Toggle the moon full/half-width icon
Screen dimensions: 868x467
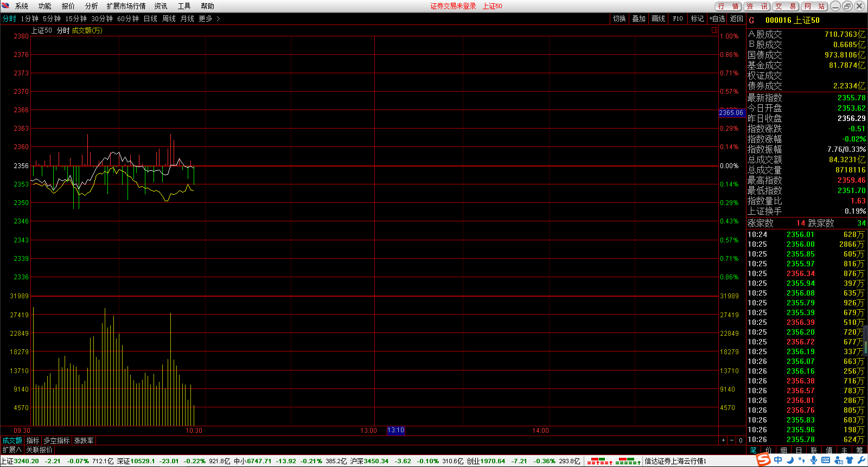pyautogui.click(x=790, y=460)
